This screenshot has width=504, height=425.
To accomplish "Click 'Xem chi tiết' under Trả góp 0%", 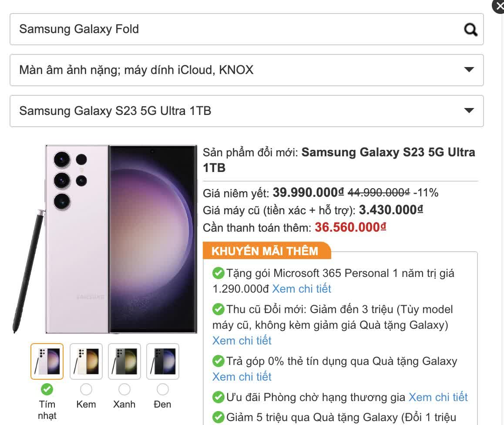I will [x=242, y=377].
